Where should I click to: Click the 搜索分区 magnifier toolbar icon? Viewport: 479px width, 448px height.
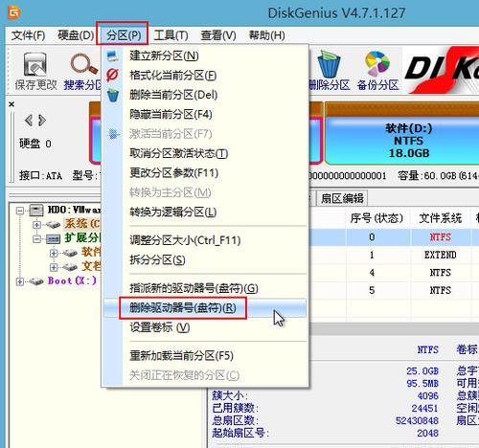83,71
